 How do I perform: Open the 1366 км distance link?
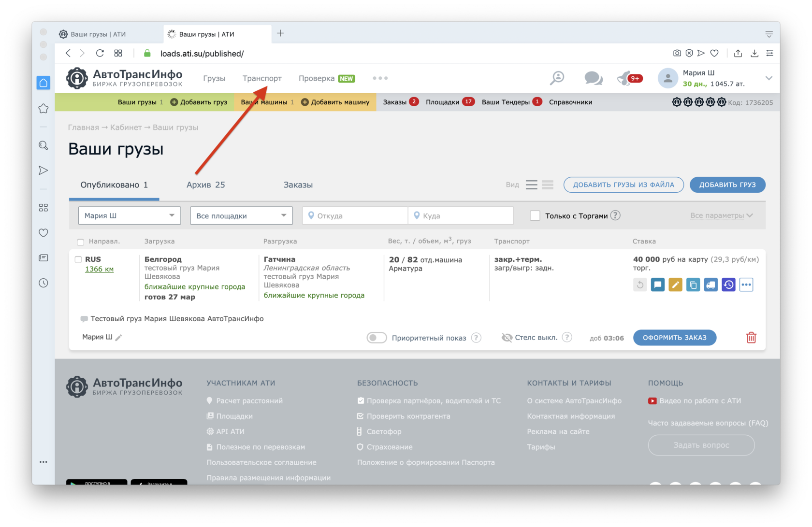(x=99, y=269)
